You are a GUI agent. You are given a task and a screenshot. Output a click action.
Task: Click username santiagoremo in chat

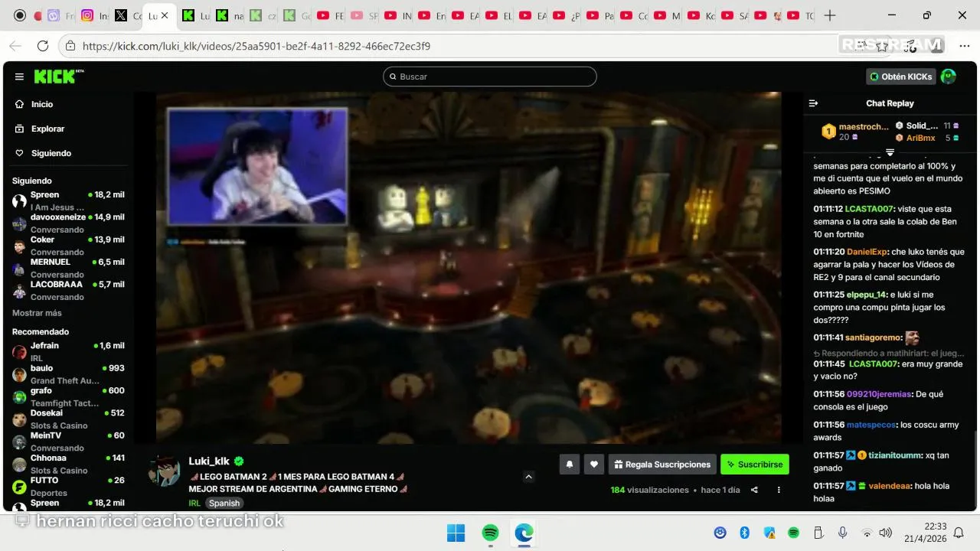873,337
